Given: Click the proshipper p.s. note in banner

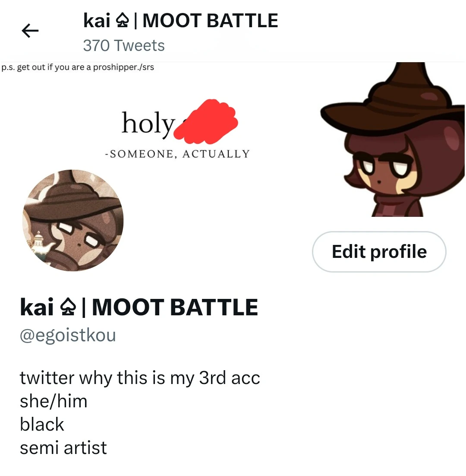Looking at the screenshot, I should [78, 67].
